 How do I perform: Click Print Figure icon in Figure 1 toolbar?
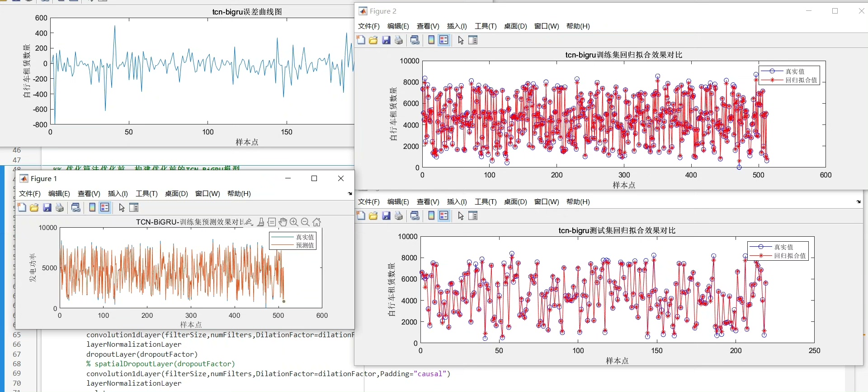coord(60,207)
